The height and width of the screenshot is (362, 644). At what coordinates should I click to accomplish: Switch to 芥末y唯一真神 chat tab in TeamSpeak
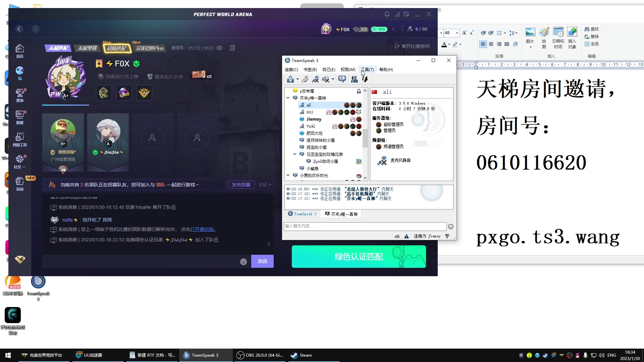point(341,214)
